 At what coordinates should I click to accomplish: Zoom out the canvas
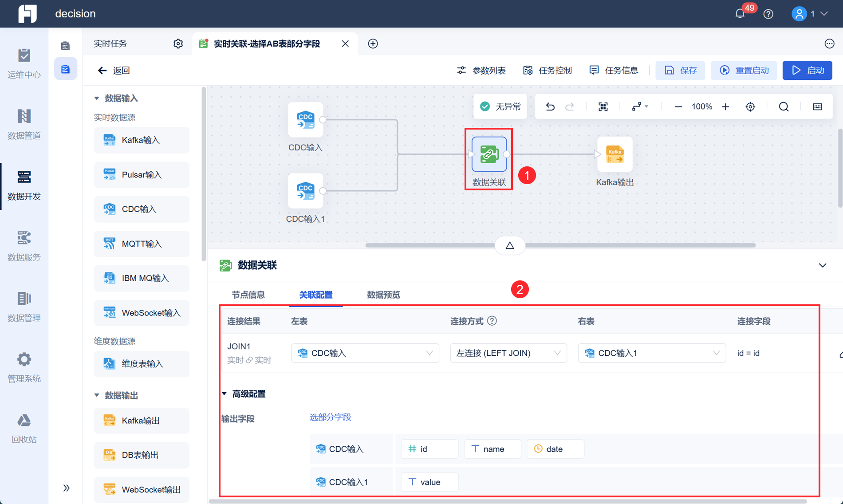tap(678, 106)
